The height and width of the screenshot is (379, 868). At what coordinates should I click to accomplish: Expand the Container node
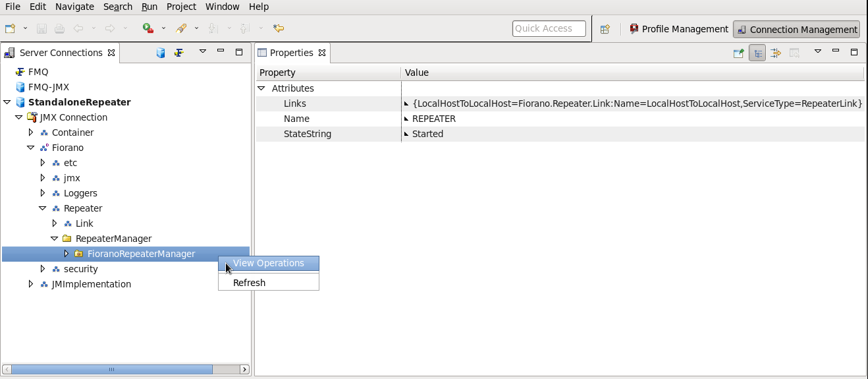[30, 132]
